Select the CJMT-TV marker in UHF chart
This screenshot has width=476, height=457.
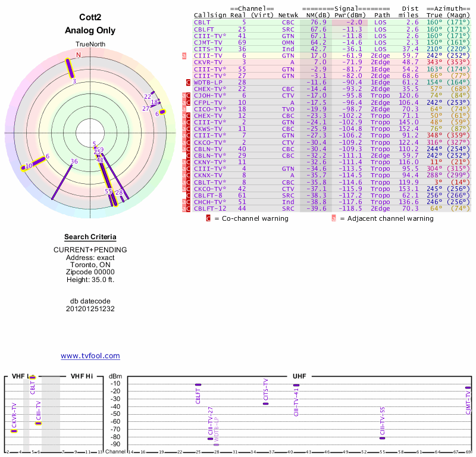pyautogui.click(x=468, y=387)
